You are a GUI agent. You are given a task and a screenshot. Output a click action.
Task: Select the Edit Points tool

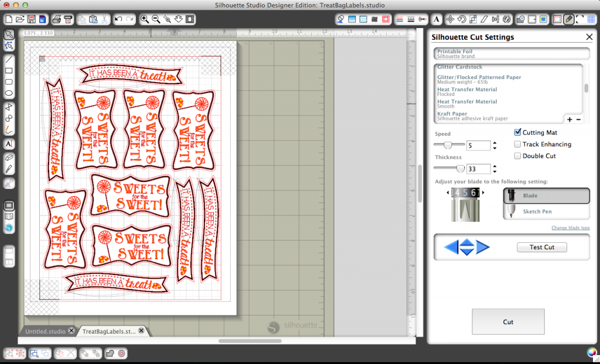coord(9,46)
